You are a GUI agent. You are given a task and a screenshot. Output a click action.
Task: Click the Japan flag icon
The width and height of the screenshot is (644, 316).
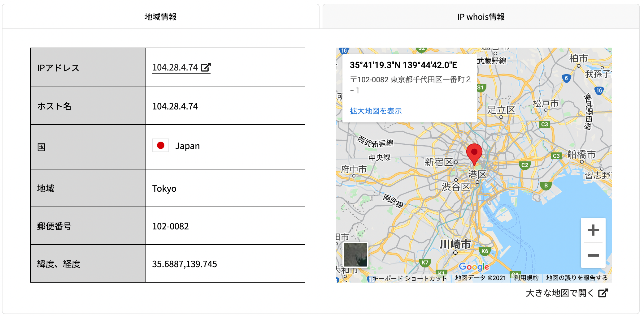[x=161, y=146]
